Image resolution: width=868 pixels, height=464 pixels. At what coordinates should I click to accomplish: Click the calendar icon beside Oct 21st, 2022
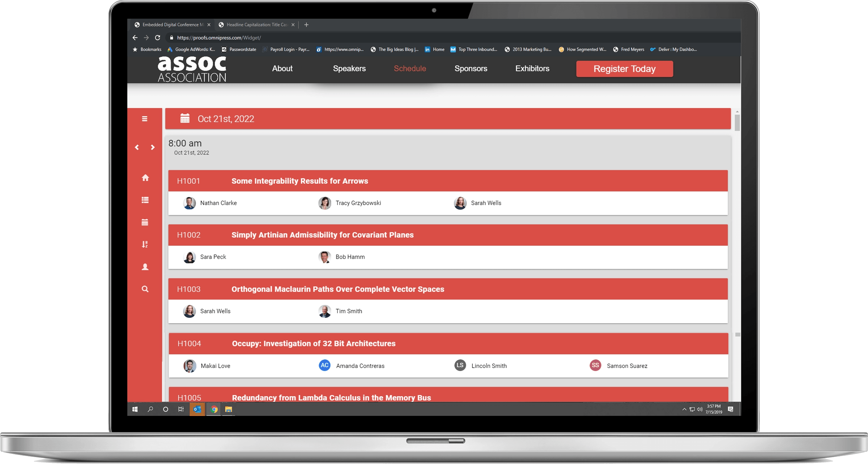click(185, 118)
